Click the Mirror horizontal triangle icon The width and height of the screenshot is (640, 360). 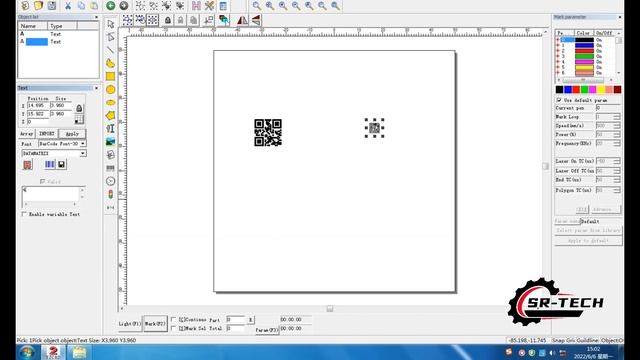[242, 20]
